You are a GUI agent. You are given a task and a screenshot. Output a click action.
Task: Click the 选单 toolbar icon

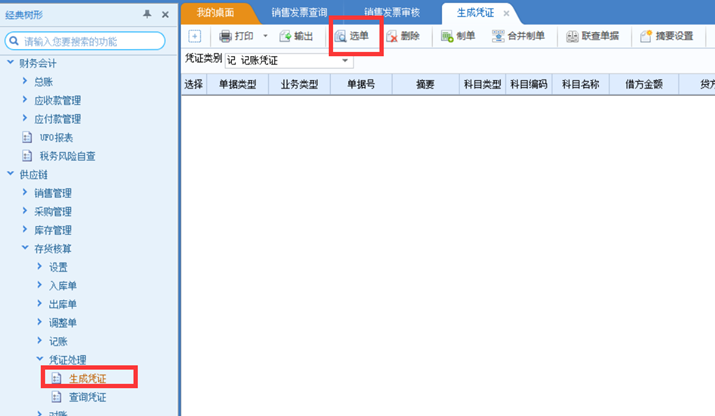tap(340, 36)
